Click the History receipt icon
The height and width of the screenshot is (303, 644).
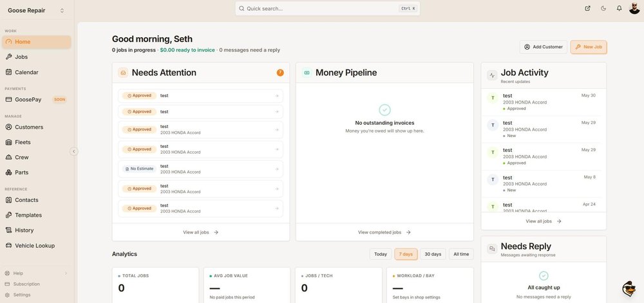click(8, 230)
